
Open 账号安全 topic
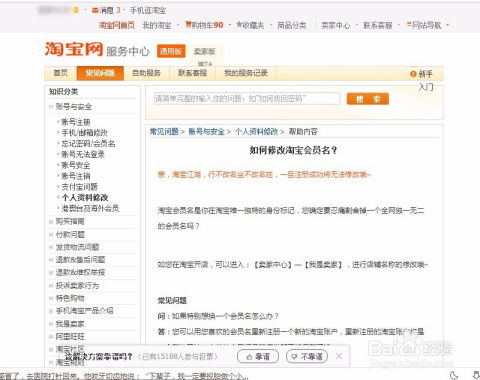(x=76, y=165)
